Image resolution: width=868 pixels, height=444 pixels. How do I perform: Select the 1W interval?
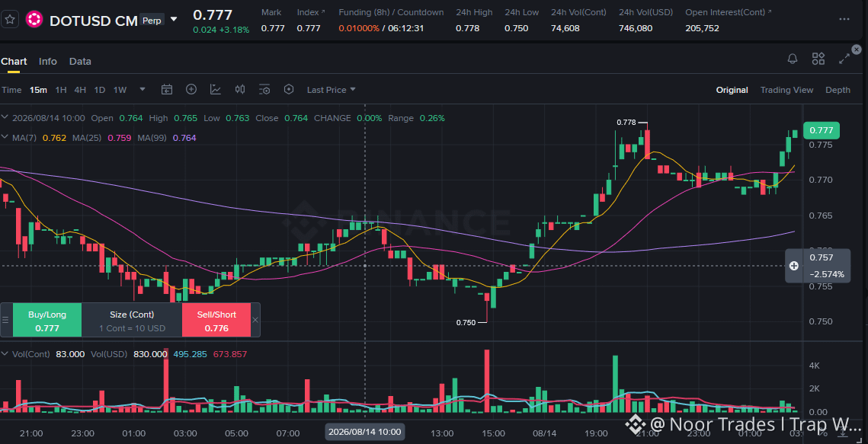point(120,90)
